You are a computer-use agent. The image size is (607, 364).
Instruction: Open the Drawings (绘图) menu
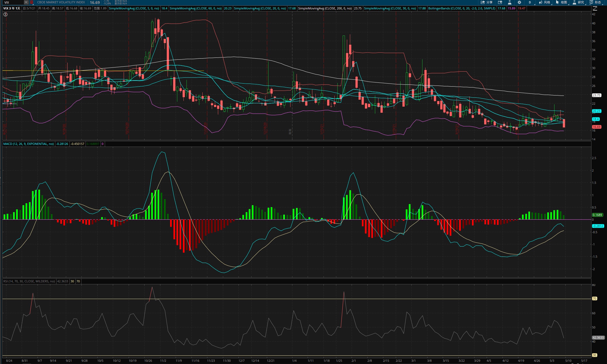coord(561,2)
